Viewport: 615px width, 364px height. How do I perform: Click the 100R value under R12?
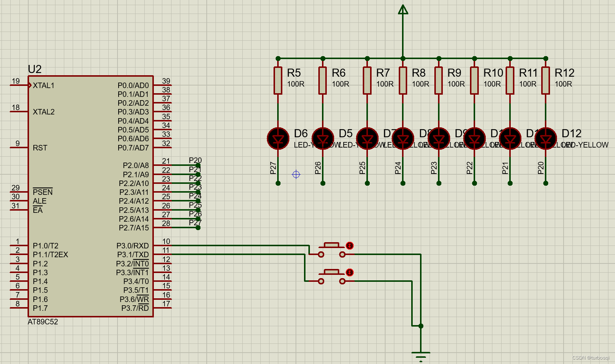click(x=563, y=84)
